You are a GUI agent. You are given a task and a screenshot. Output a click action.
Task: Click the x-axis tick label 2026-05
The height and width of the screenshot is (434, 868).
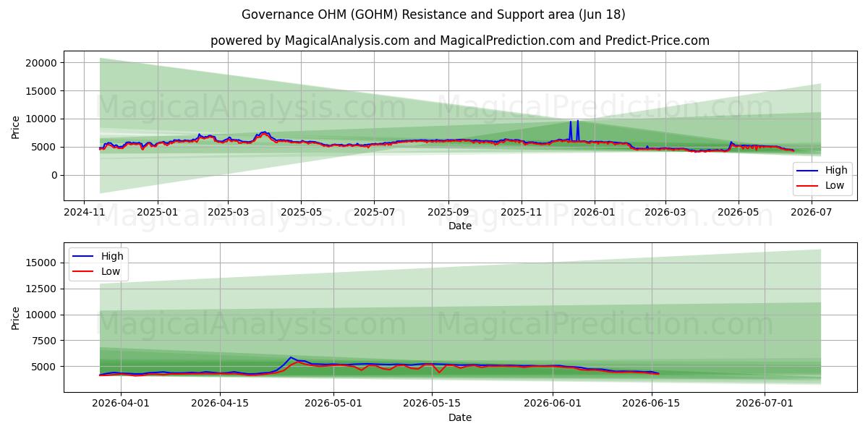coord(738,212)
